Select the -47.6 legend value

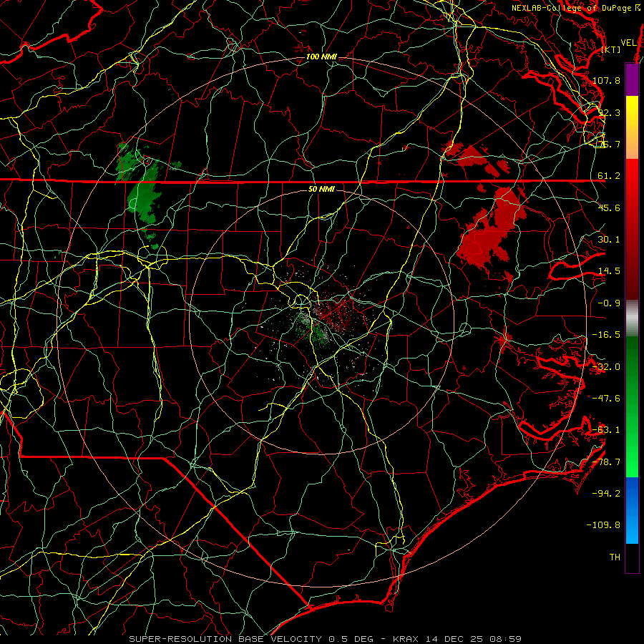pyautogui.click(x=606, y=399)
